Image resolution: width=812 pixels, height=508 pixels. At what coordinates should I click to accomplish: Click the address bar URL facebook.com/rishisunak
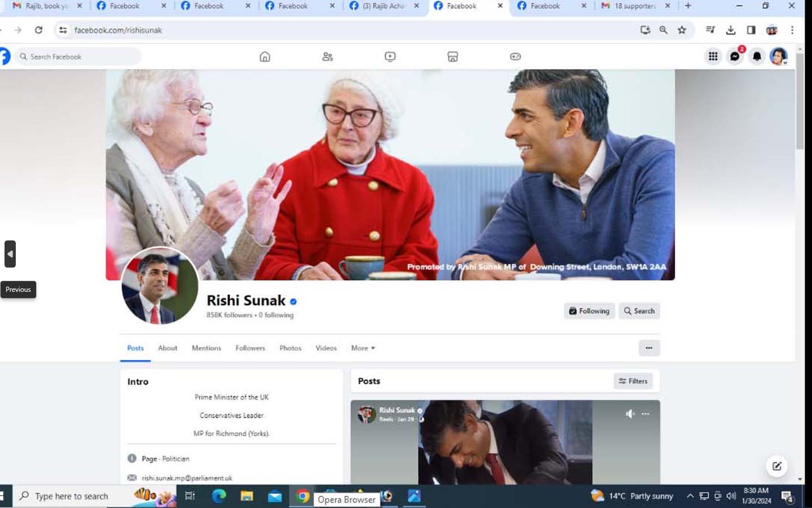[118, 30]
